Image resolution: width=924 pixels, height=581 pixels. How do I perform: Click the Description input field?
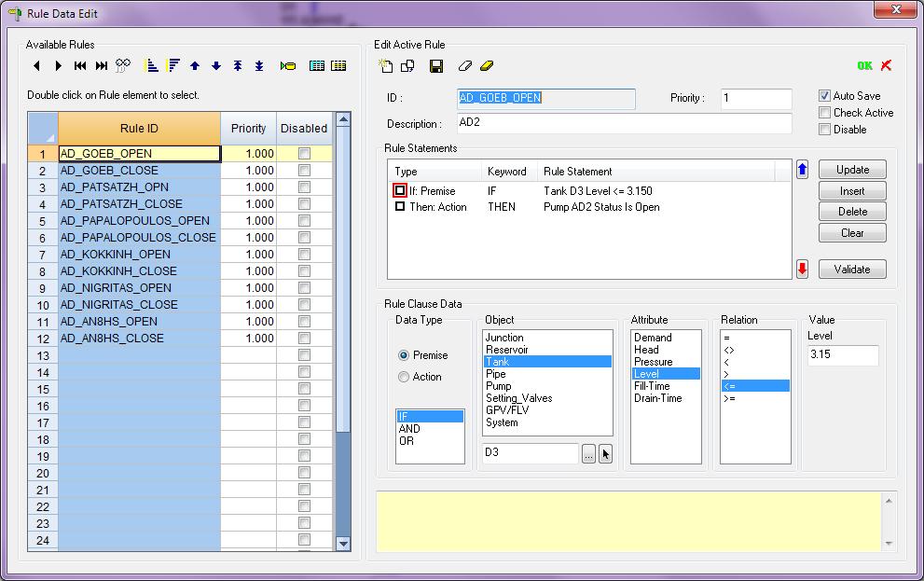pos(625,123)
